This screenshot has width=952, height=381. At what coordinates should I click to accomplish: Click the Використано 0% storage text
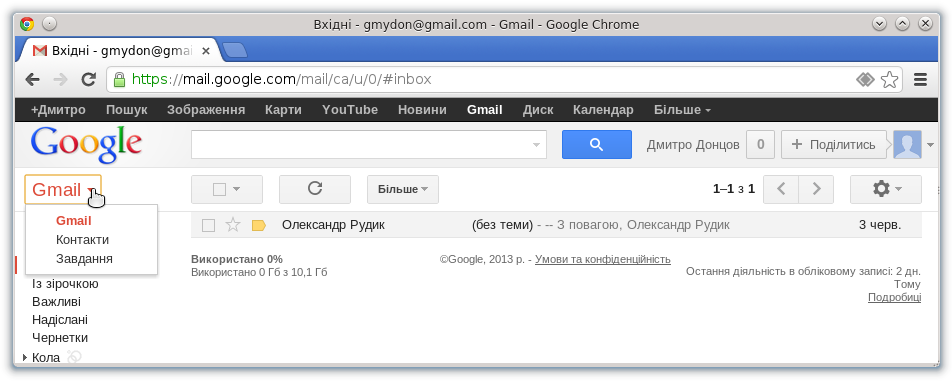tap(237, 259)
